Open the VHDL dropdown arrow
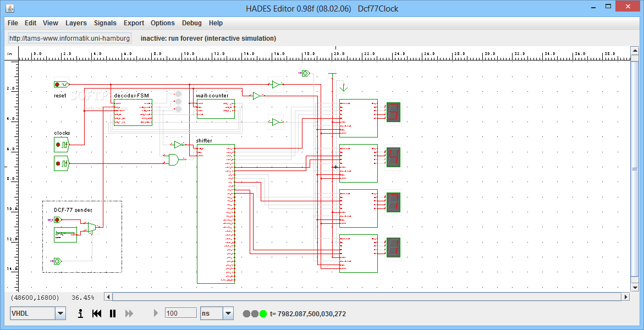 60,313
